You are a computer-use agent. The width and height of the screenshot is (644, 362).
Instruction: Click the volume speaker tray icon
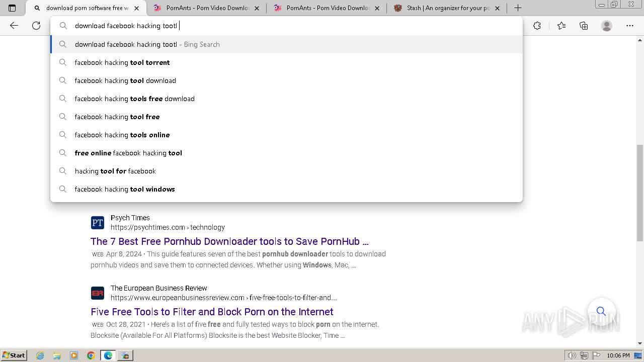[x=572, y=355]
